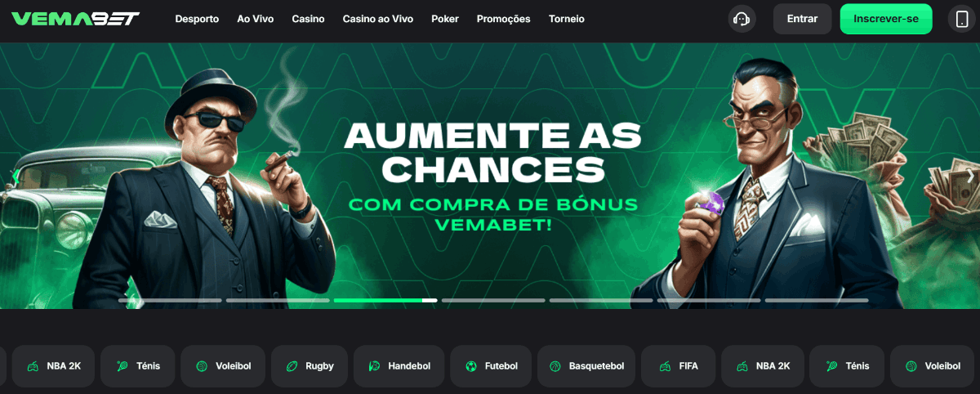The height and width of the screenshot is (394, 980).
Task: Open the Desporto menu item
Action: point(197,19)
